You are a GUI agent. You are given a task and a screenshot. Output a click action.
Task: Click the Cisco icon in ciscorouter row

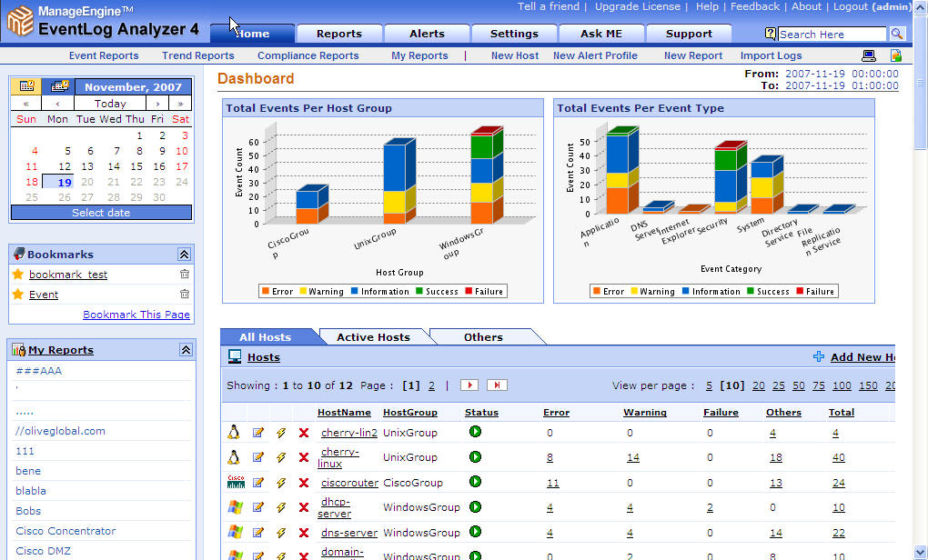(x=236, y=482)
